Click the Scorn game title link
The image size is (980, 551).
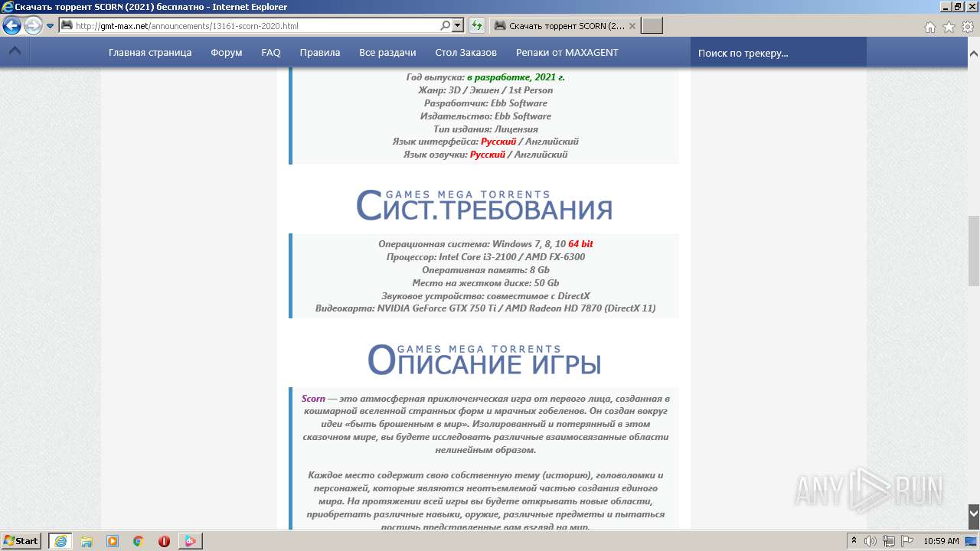tap(313, 399)
